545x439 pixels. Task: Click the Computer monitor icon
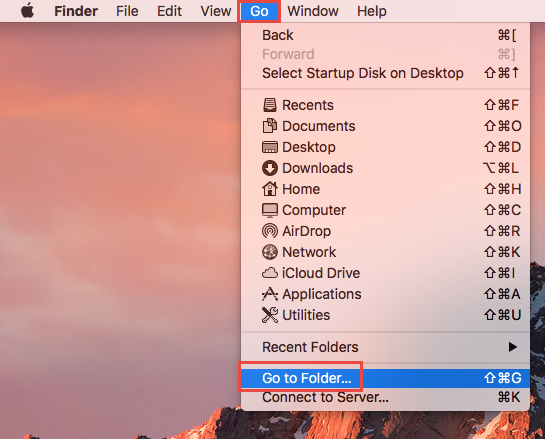point(270,210)
